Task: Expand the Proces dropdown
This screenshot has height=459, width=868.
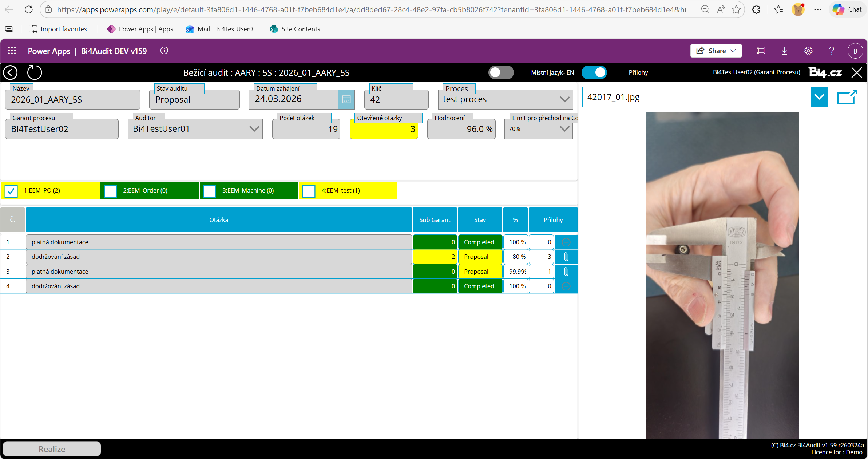Action: point(564,99)
